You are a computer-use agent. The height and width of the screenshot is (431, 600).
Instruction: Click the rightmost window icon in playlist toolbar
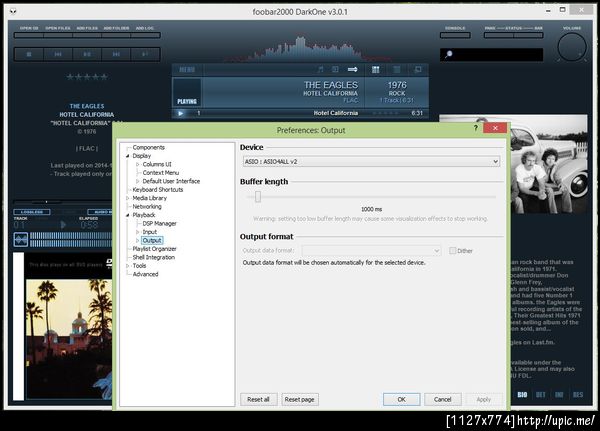(x=418, y=69)
